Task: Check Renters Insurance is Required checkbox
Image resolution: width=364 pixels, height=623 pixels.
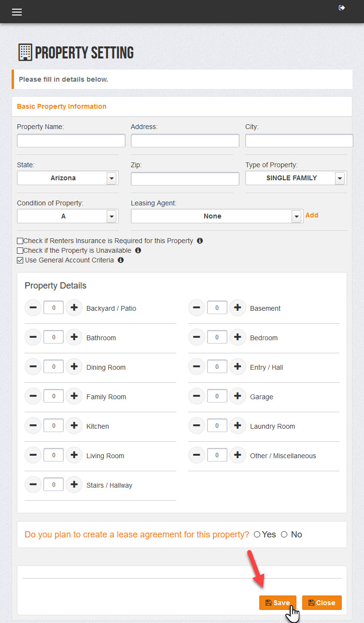Action: tap(20, 241)
